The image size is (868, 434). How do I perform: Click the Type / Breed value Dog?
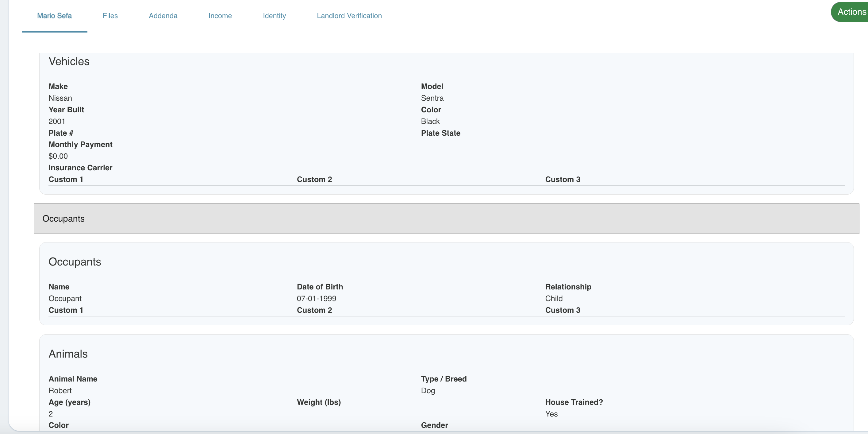[x=428, y=390]
